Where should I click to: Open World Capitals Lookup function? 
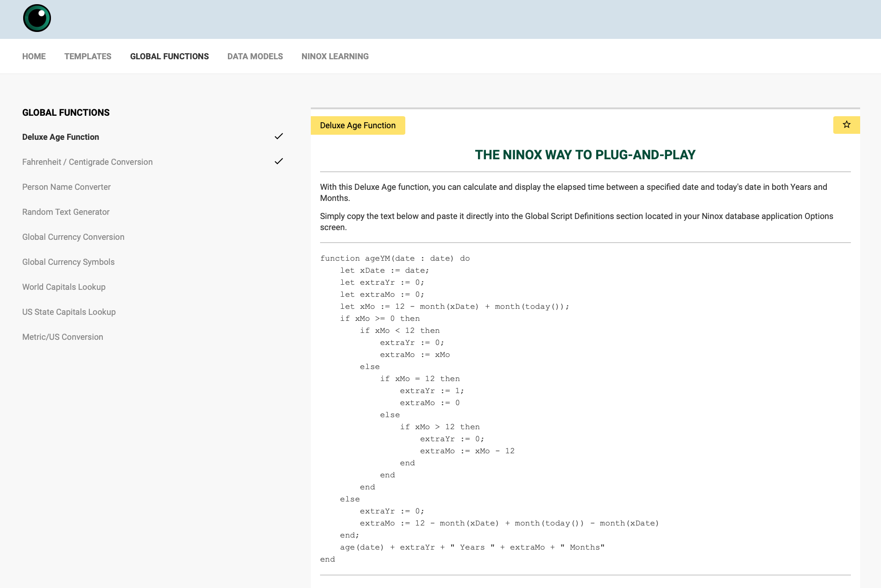click(64, 287)
